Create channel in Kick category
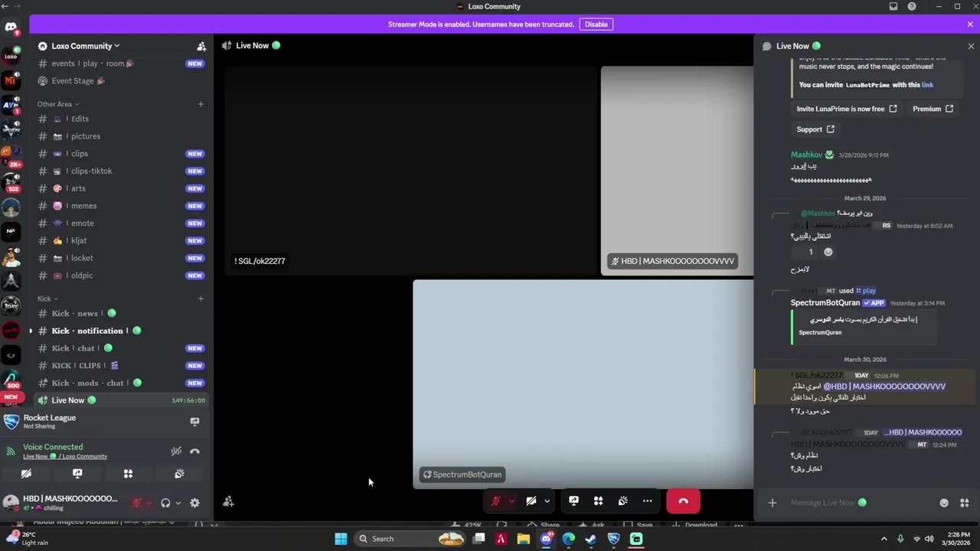The height and width of the screenshot is (551, 980). [201, 298]
